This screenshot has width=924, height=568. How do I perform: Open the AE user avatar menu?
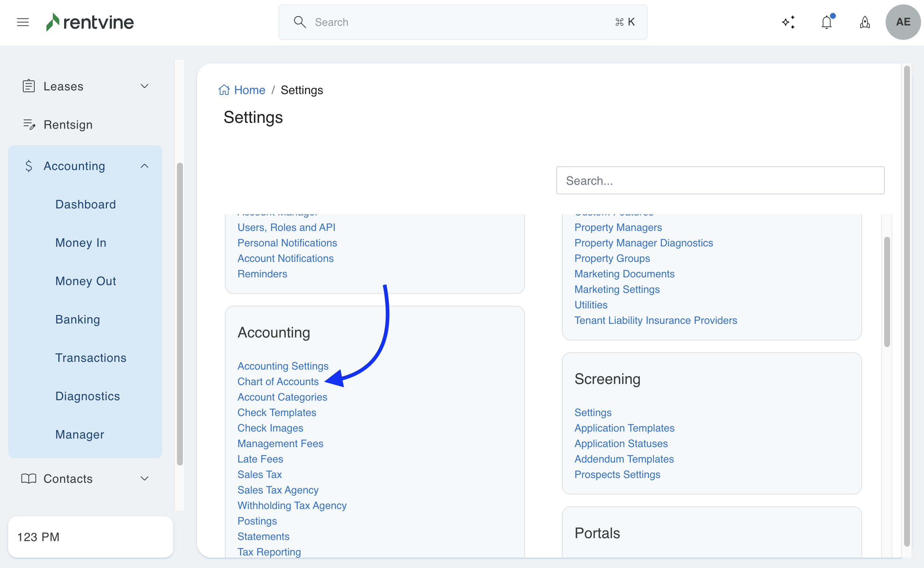(903, 22)
